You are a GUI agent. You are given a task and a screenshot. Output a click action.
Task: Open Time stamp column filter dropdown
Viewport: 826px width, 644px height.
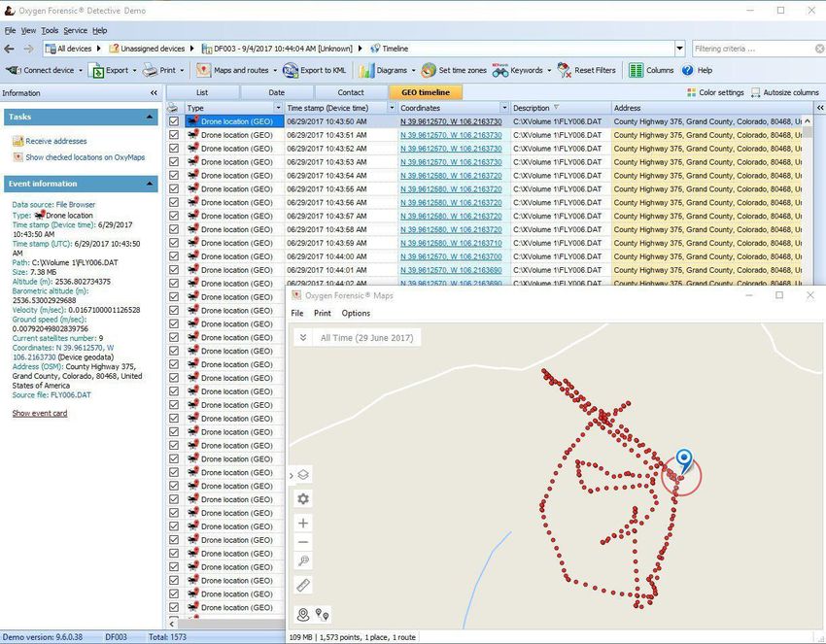click(x=392, y=108)
